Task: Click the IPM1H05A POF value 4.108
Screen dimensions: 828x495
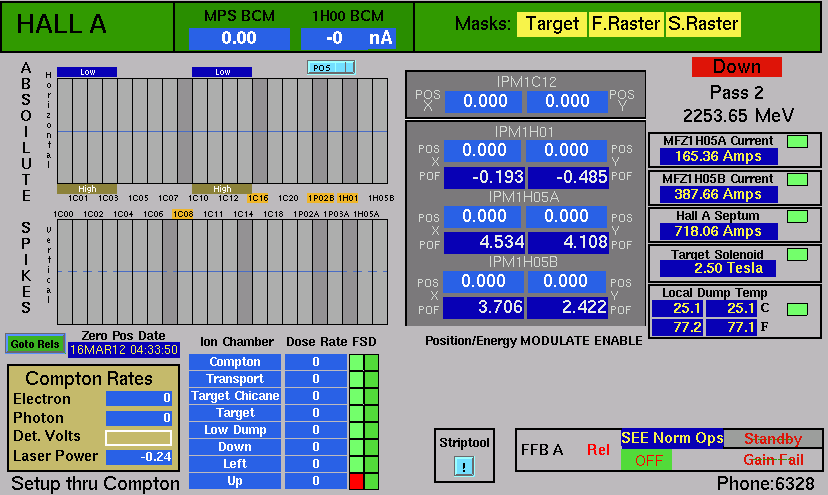Action: (x=568, y=242)
